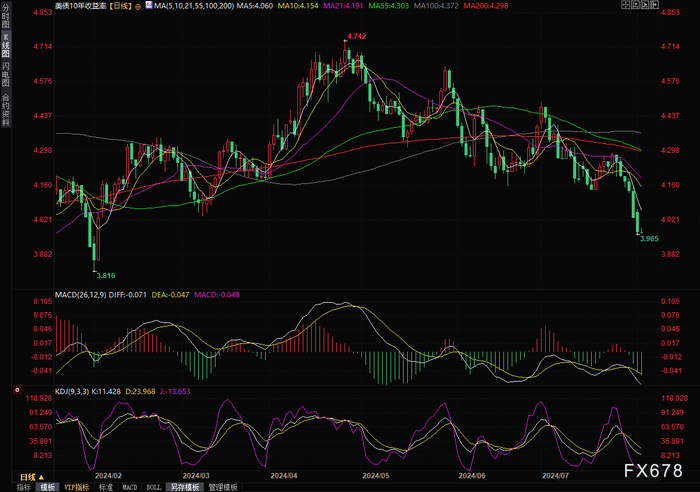The image size is (700, 492).
Task: Open 管理模板 template manager
Action: [223, 487]
